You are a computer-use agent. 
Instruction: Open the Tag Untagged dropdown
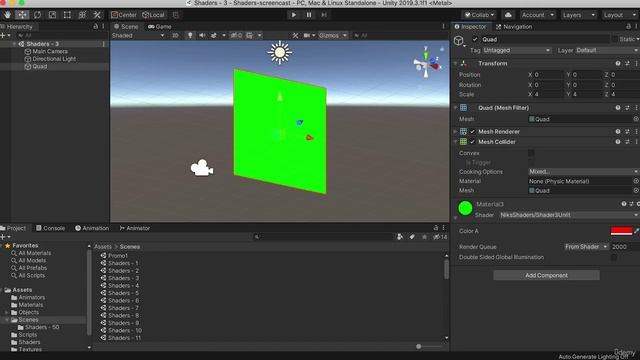point(517,50)
